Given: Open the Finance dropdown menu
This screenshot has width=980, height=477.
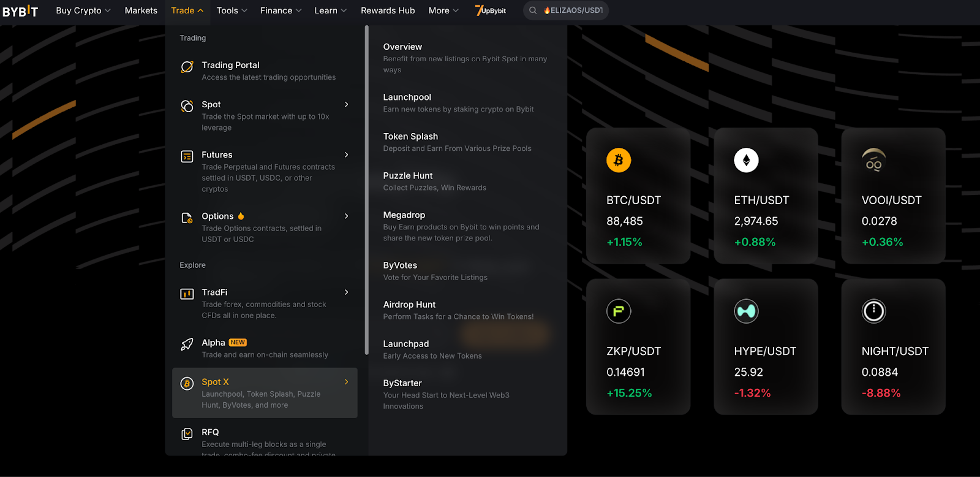Looking at the screenshot, I should [281, 10].
